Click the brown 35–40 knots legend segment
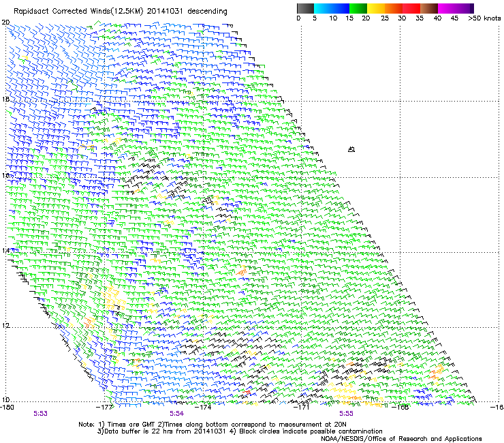 click(x=429, y=8)
